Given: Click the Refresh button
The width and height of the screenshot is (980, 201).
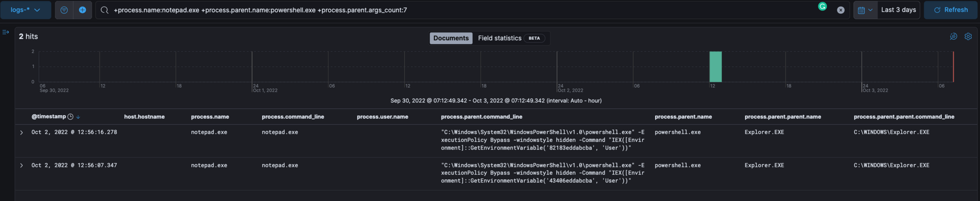Looking at the screenshot, I should point(951,10).
